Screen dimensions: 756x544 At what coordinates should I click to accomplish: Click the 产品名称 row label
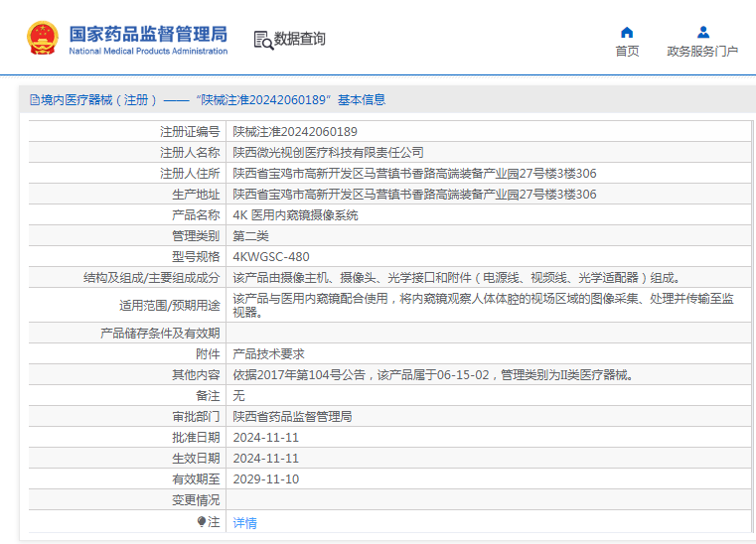click(x=196, y=214)
